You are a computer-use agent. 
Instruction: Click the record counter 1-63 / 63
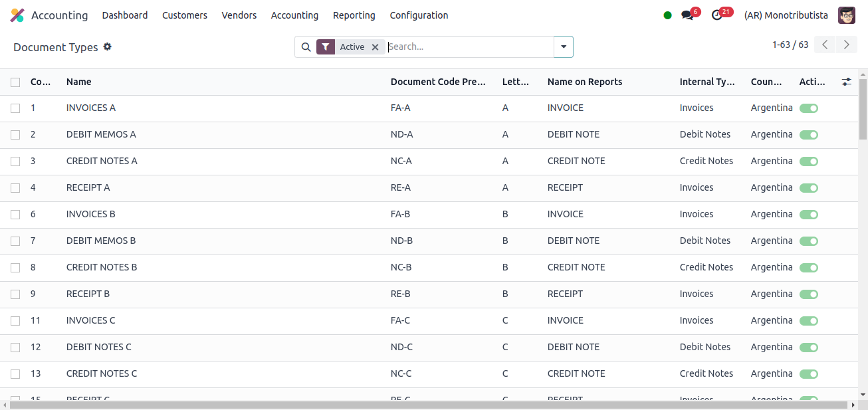(790, 45)
